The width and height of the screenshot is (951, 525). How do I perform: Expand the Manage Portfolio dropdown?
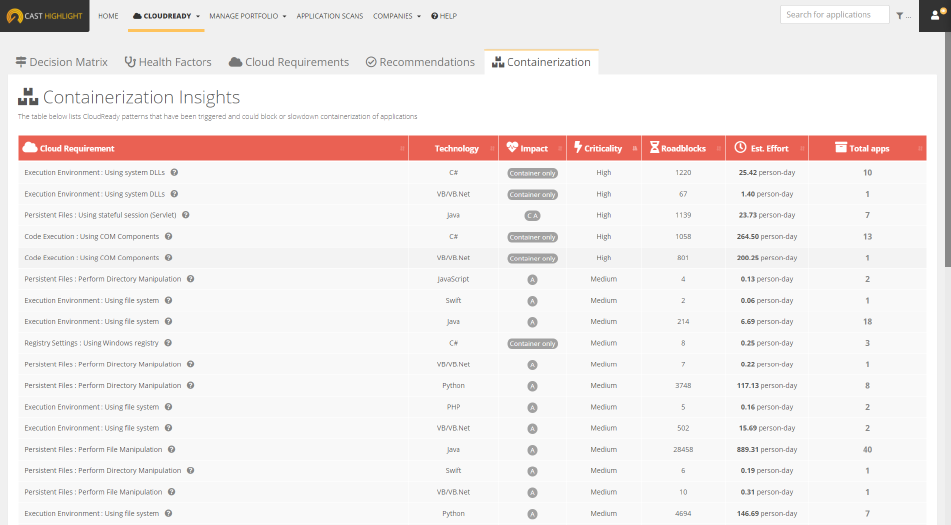click(248, 16)
